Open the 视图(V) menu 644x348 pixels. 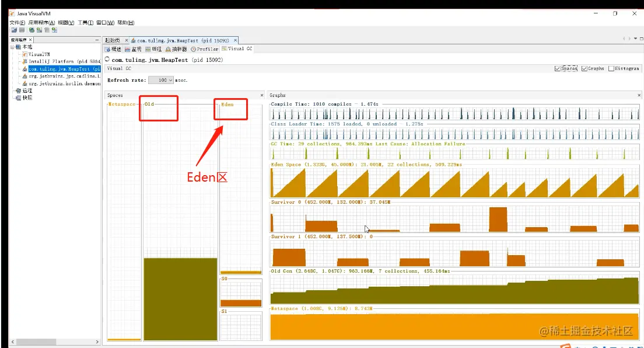click(66, 23)
